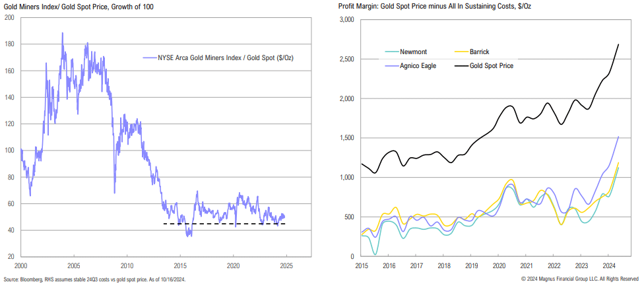The height and width of the screenshot is (284, 644).
Task: Click the 2,500 y-axis value
Action: coord(346,59)
